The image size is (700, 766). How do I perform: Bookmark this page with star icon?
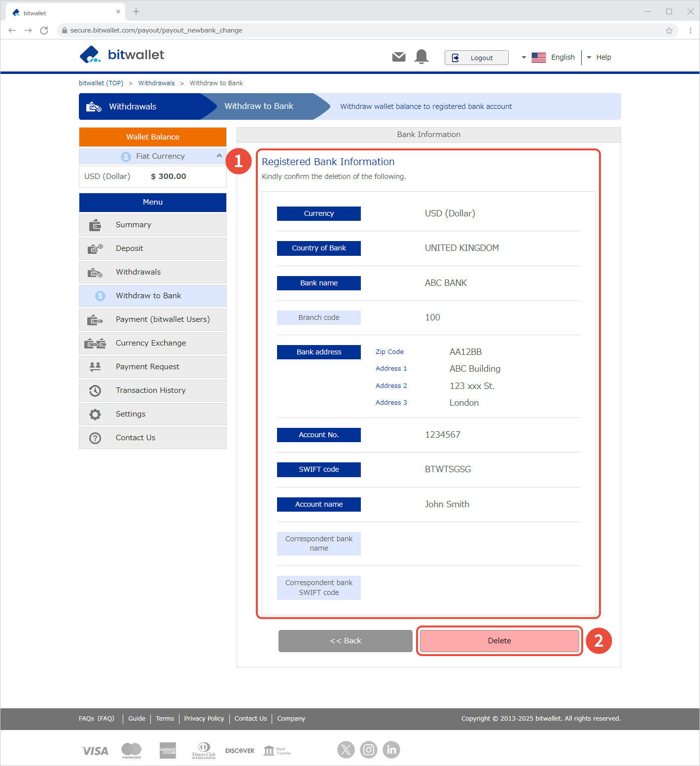pos(669,31)
